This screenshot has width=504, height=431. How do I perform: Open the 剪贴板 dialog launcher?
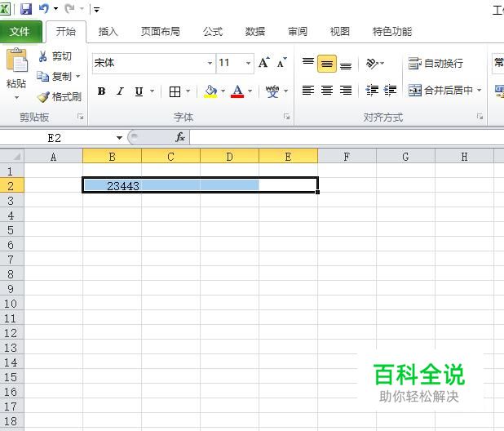(81, 117)
